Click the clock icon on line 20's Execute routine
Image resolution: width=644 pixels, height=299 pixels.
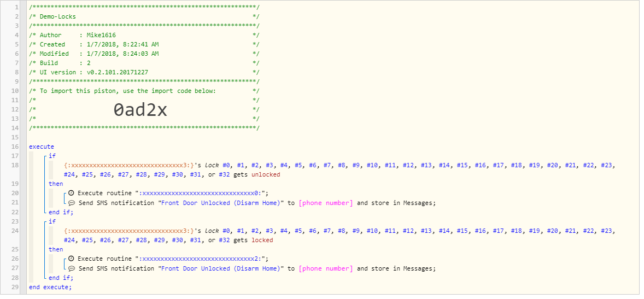(72, 193)
